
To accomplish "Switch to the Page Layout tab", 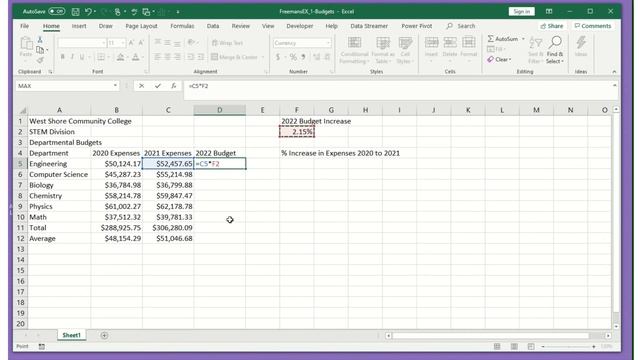I will 141,26.
